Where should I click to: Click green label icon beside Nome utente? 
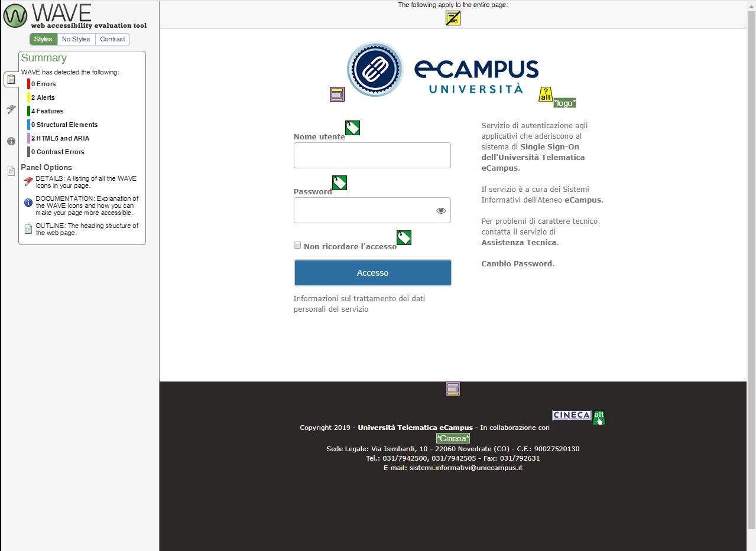pyautogui.click(x=352, y=128)
